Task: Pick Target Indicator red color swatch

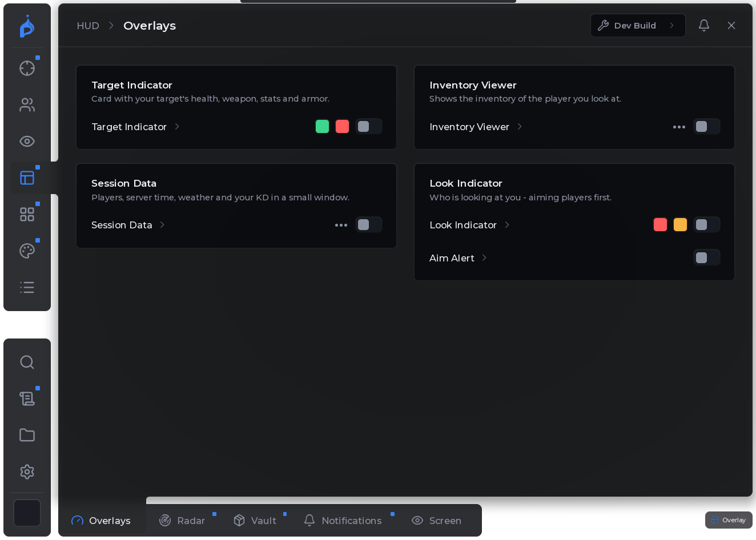Action: pyautogui.click(x=342, y=126)
